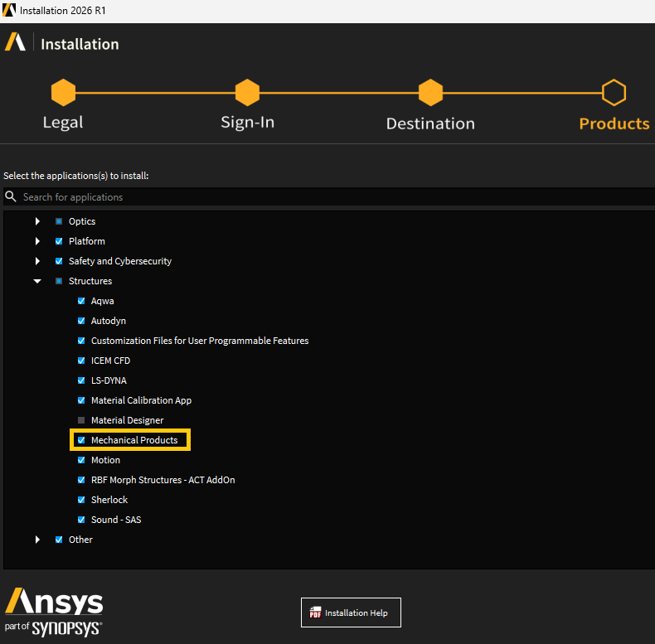The image size is (655, 644).
Task: Go to the Legal step label
Action: pyautogui.click(x=63, y=123)
